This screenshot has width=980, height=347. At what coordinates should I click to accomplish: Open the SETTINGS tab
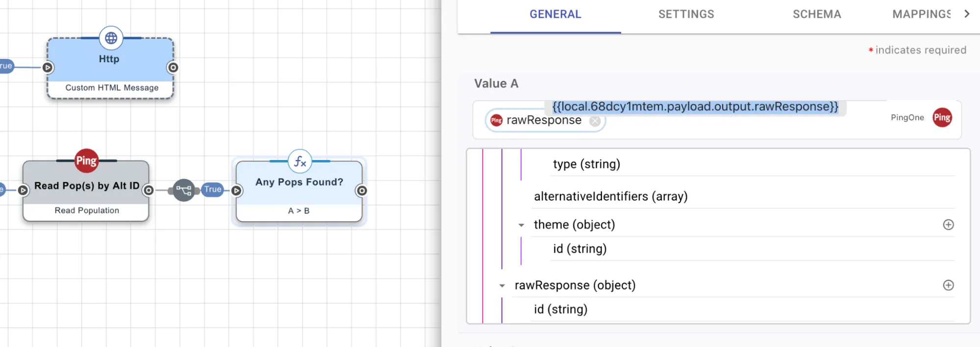pos(686,14)
